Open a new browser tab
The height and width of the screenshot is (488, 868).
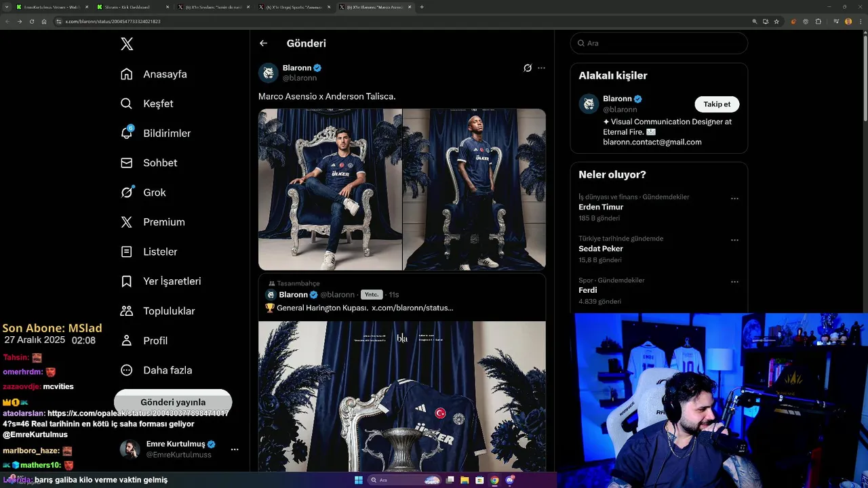pos(422,7)
